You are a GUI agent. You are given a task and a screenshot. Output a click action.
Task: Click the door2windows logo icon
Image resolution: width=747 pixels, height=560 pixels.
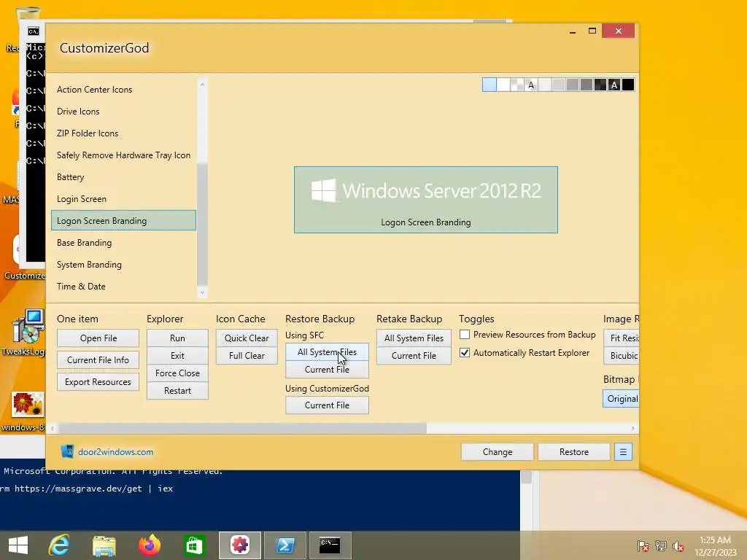click(67, 451)
